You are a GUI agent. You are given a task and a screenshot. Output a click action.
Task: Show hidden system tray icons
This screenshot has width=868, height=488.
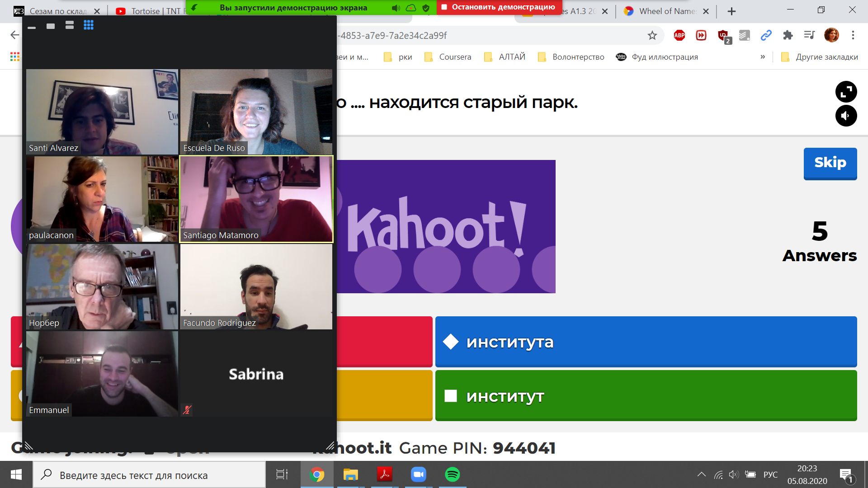click(701, 474)
